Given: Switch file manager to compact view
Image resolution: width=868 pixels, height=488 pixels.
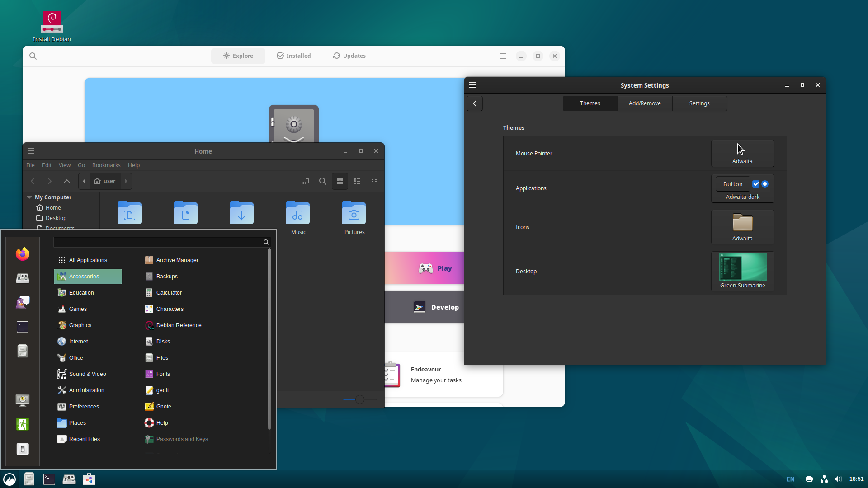Looking at the screenshot, I should click(374, 181).
